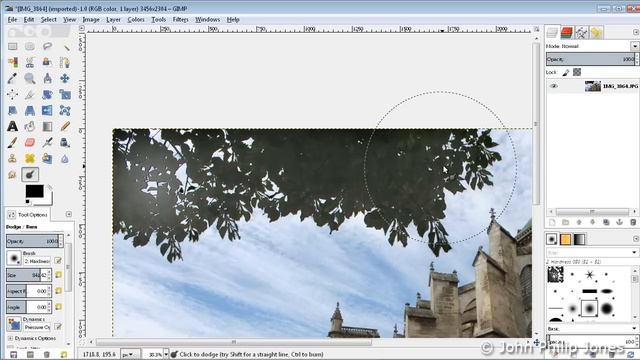Select the Paintbrush tool
This screenshot has width=640, height=360.
(13, 142)
